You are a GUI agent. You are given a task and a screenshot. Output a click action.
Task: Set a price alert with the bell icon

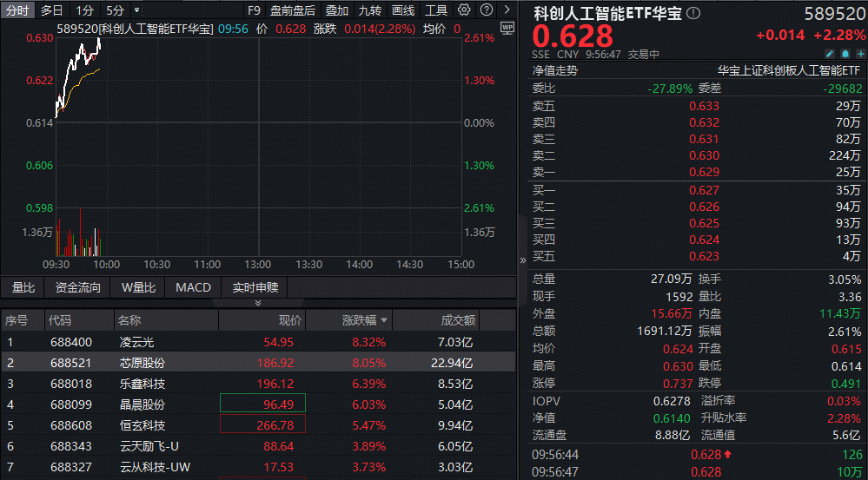845,54
